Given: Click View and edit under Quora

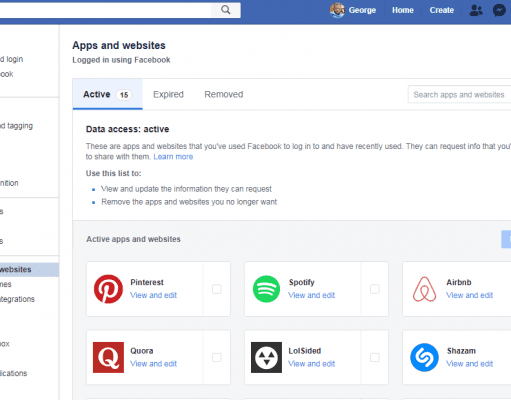Looking at the screenshot, I should point(153,364).
